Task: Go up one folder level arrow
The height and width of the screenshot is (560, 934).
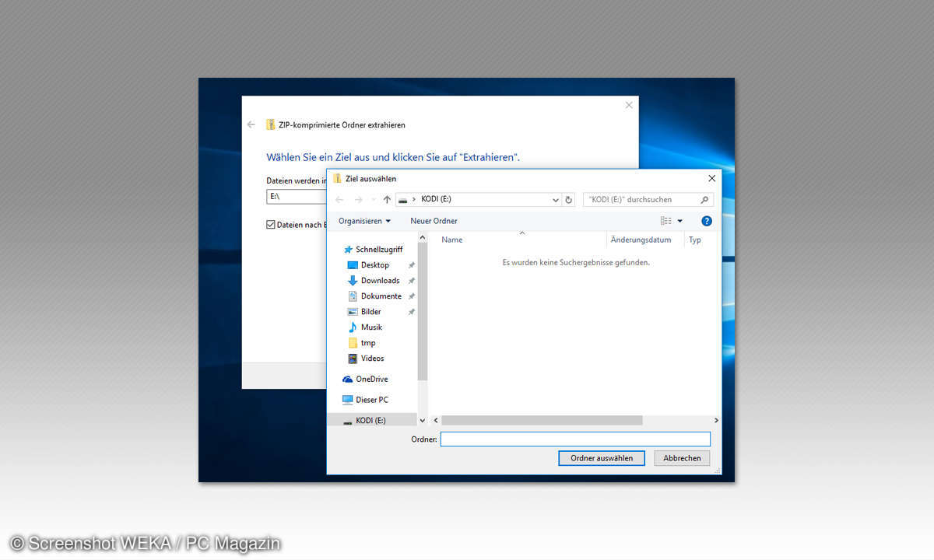Action: (387, 200)
